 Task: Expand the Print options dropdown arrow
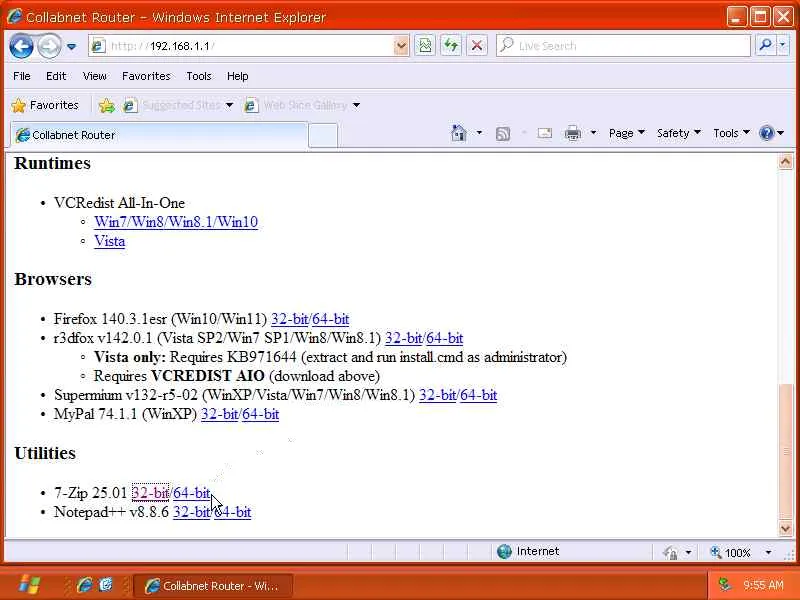(593, 133)
